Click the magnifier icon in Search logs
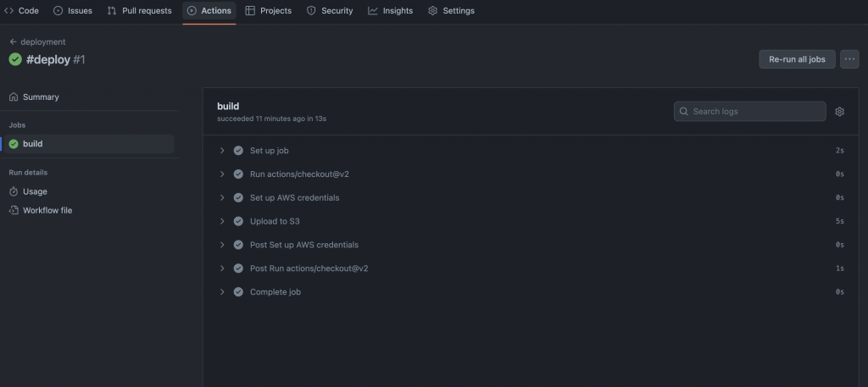The image size is (868, 387). (x=684, y=111)
